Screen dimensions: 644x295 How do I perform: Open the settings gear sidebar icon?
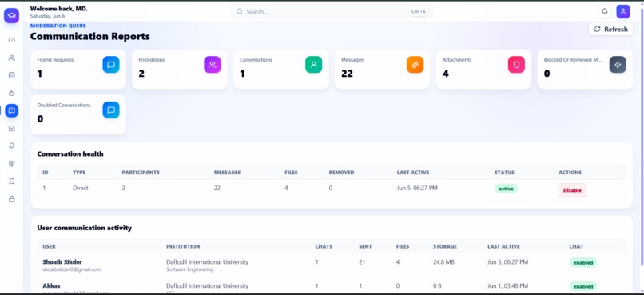click(x=11, y=164)
